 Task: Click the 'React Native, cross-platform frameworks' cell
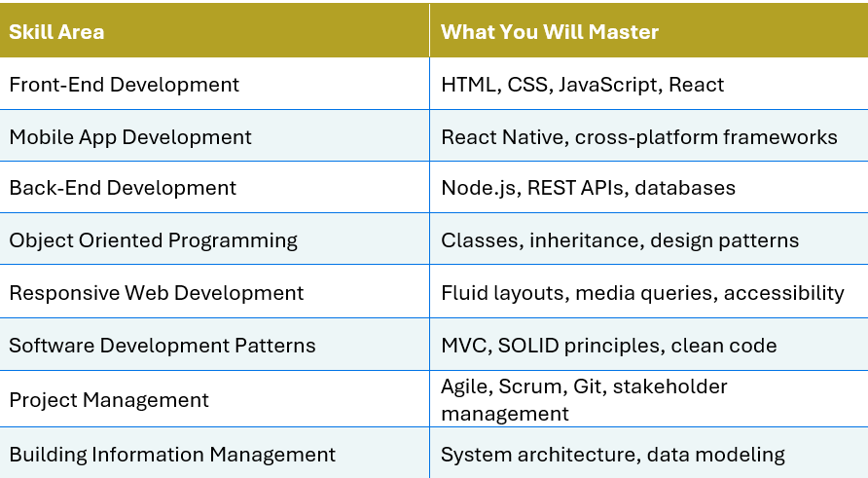(x=638, y=137)
